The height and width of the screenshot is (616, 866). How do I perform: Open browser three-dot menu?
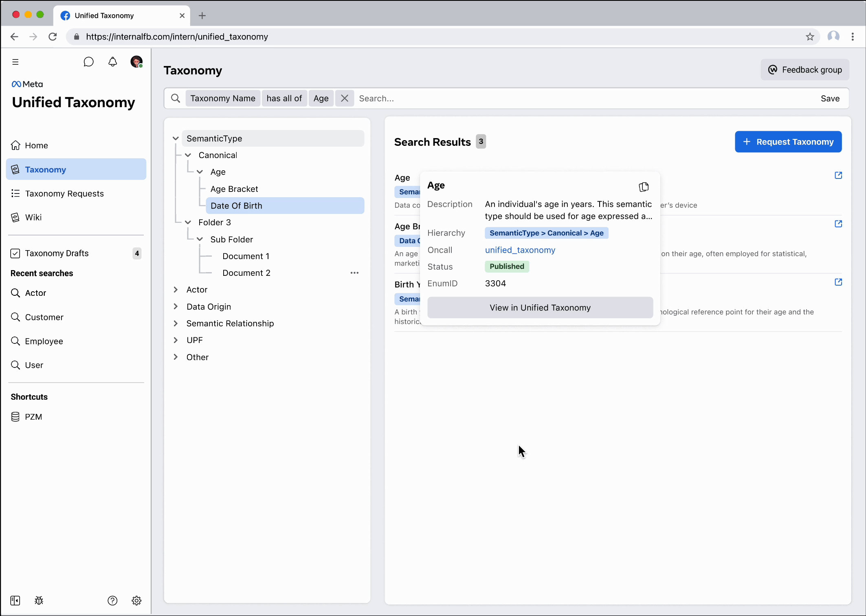(x=853, y=37)
